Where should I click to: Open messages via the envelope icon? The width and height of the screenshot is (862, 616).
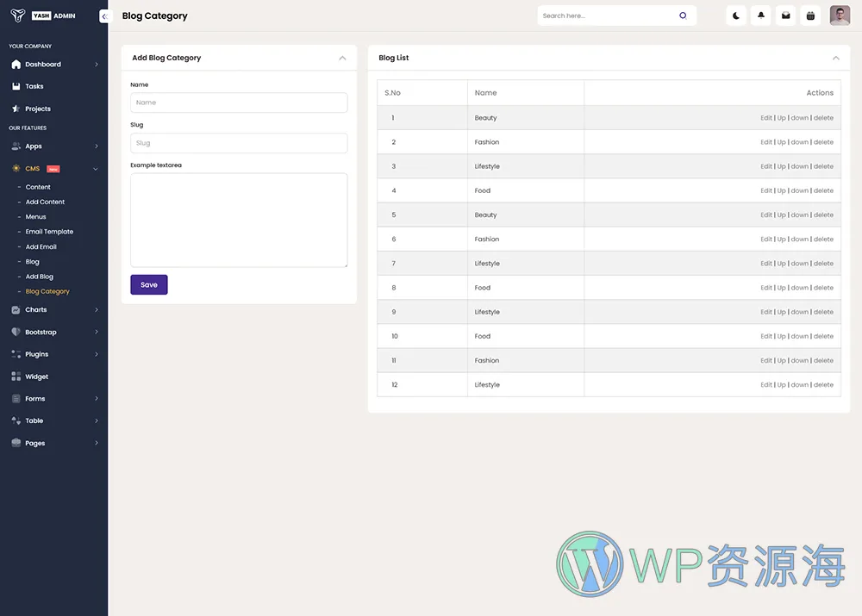point(785,16)
